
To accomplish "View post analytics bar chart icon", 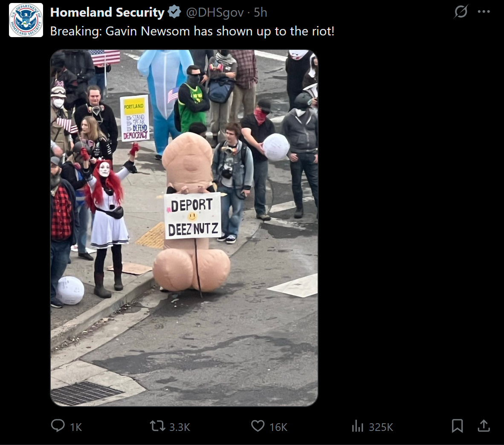I will tap(357, 426).
